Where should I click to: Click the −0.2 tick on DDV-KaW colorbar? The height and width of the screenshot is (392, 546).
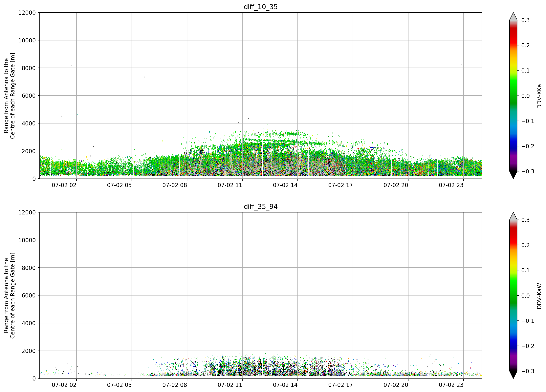pyautogui.click(x=528, y=346)
